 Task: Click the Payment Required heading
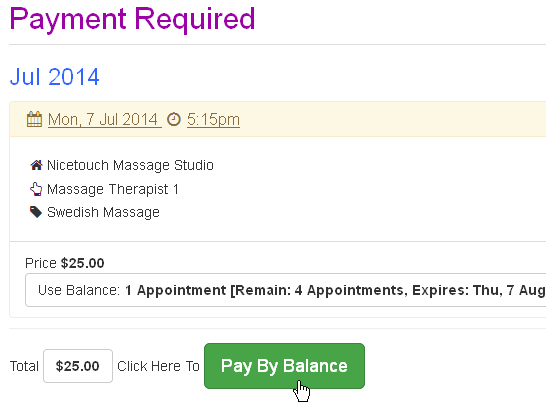[132, 19]
